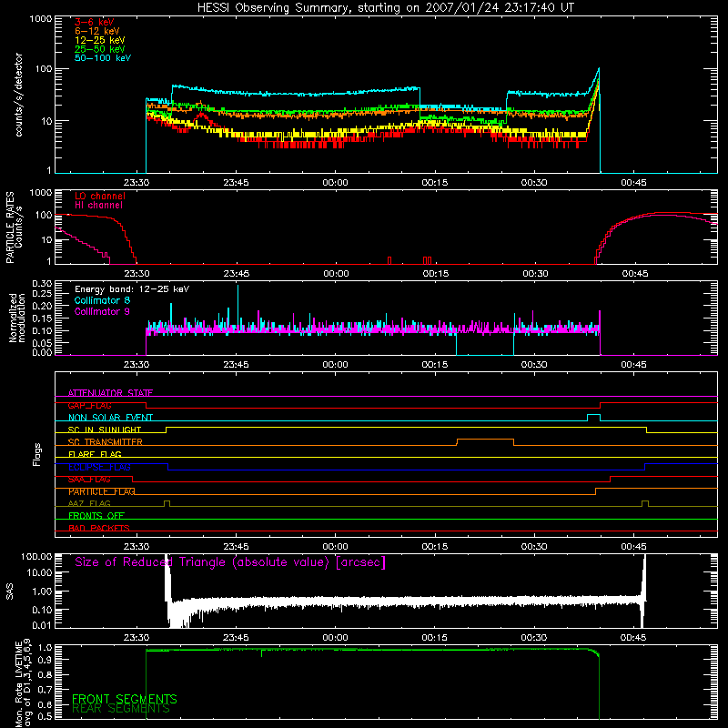Click the NON_SOLAR_EVENT flag label
728x728 pixels.
110,418
